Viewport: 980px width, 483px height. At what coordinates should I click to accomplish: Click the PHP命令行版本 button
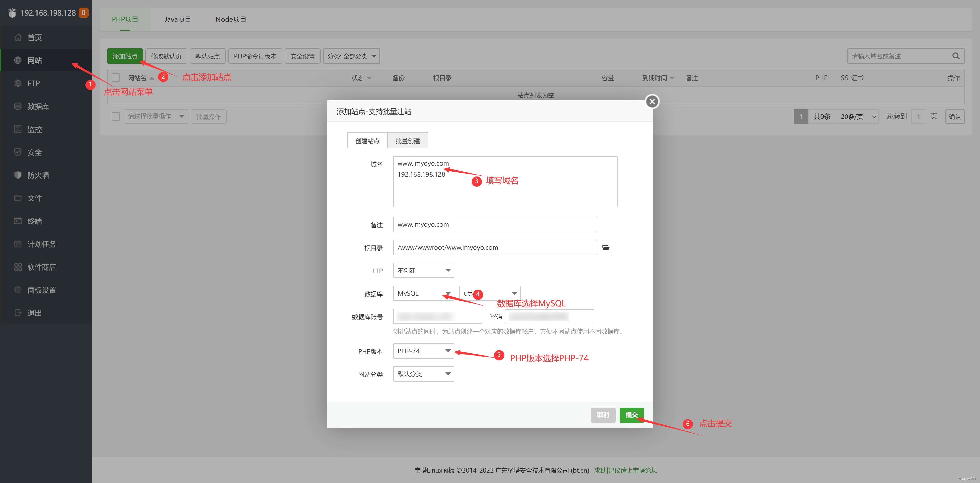coord(255,56)
